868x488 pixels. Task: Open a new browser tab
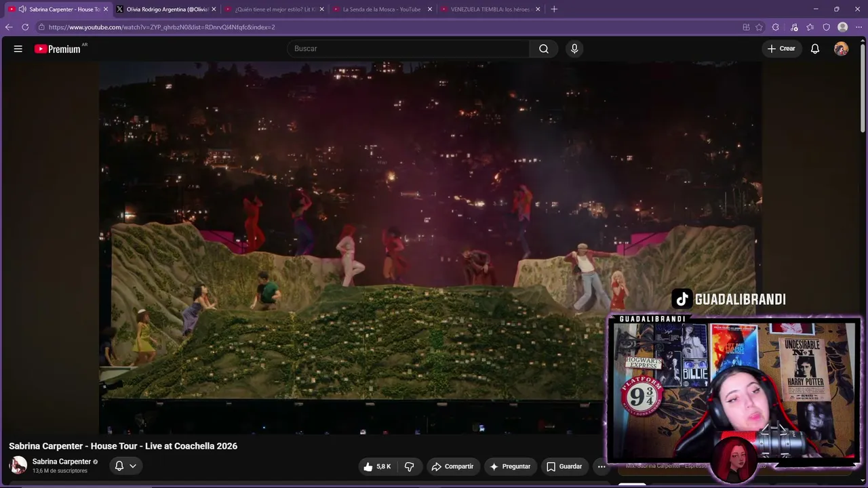[554, 9]
